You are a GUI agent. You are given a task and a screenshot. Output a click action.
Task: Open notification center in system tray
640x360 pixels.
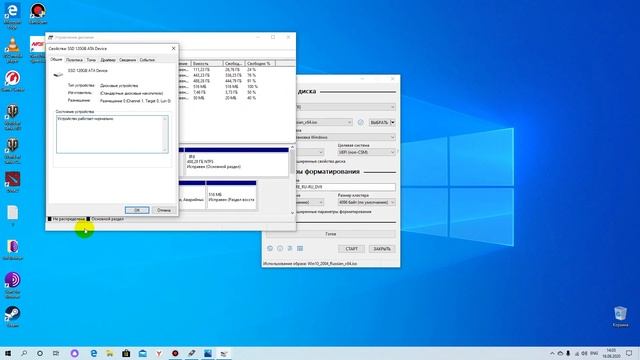pos(629,353)
